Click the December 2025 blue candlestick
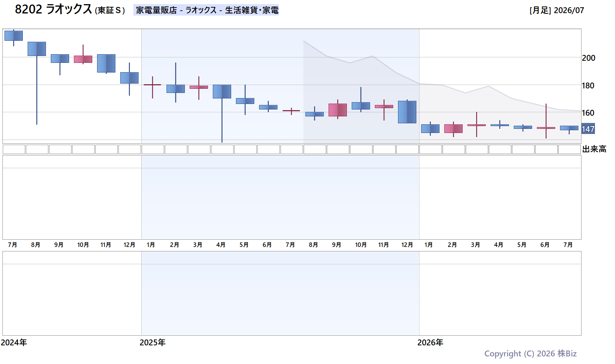615x364 pixels. (x=407, y=112)
